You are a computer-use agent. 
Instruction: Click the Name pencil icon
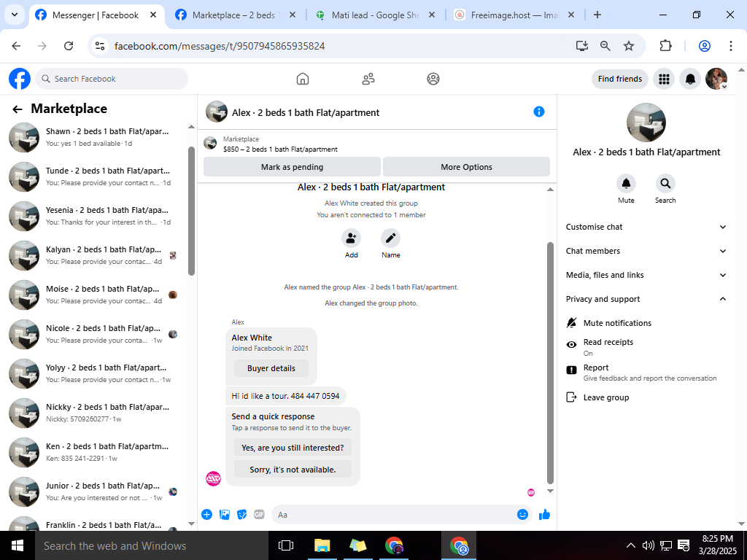pyautogui.click(x=391, y=238)
